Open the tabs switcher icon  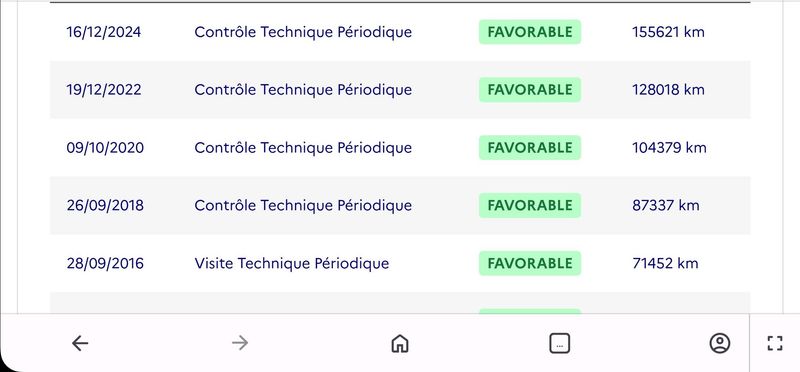[x=560, y=343]
